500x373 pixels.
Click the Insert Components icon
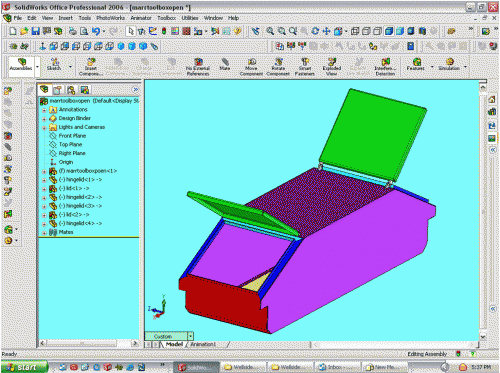[x=91, y=66]
